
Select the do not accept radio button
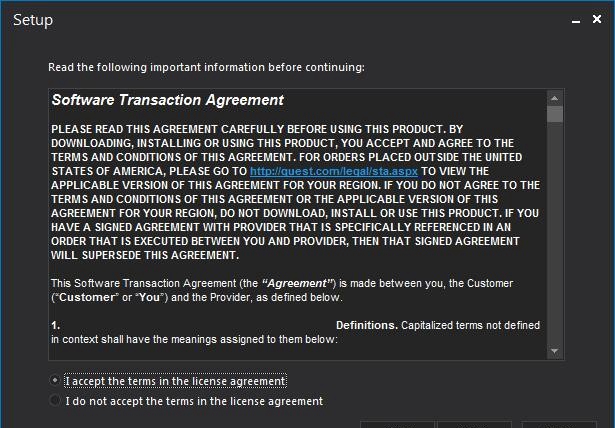[55, 400]
